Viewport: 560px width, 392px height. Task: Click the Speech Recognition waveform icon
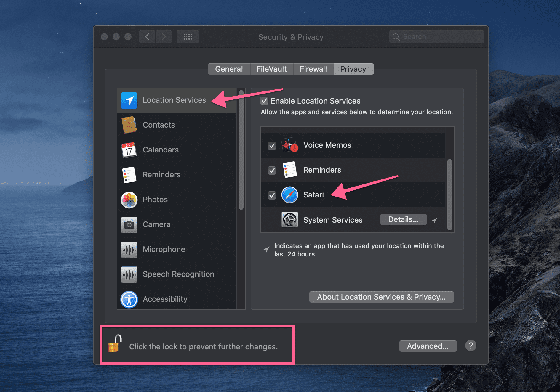[129, 274]
